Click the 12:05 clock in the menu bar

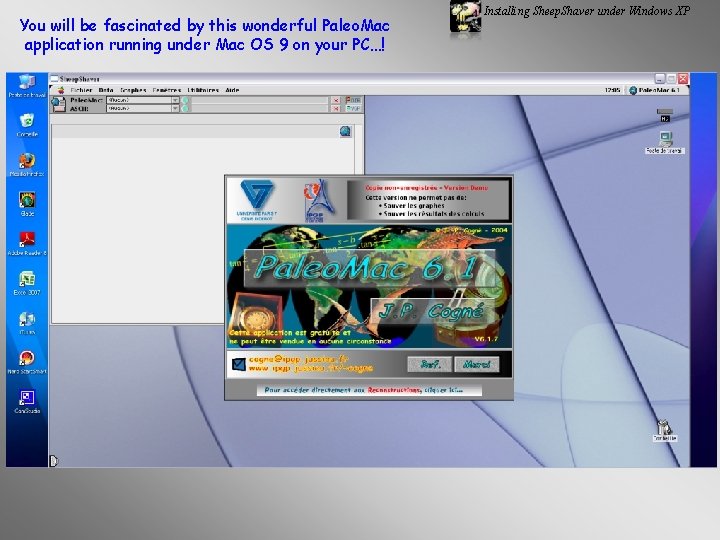(x=613, y=90)
